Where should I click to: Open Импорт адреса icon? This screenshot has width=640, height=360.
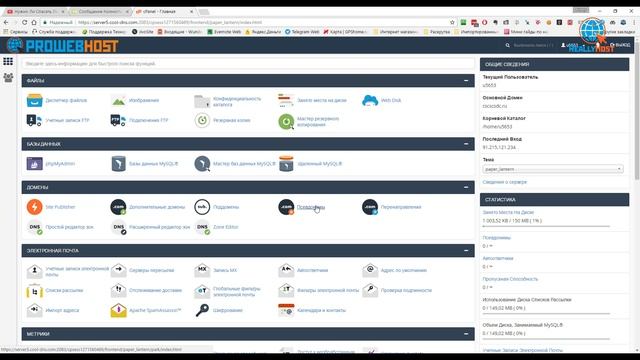click(34, 310)
